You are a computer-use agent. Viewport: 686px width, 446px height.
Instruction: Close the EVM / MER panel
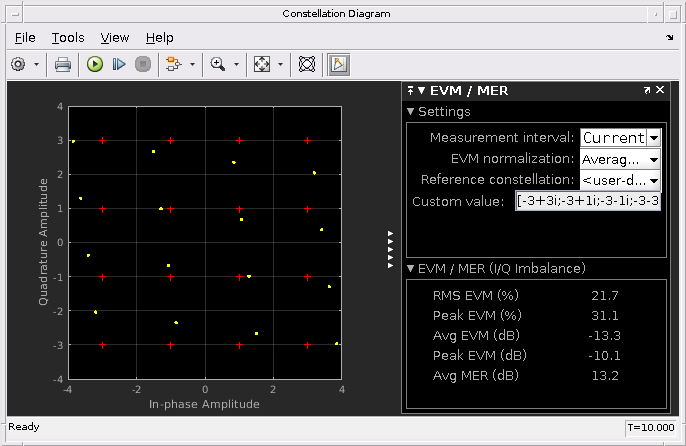pos(660,91)
